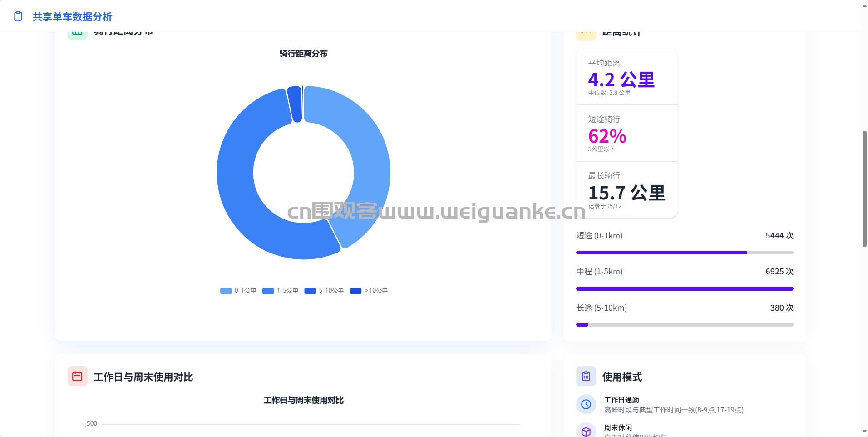Click the clock icon next to 工作日通勤
The height and width of the screenshot is (437, 868).
(x=586, y=404)
